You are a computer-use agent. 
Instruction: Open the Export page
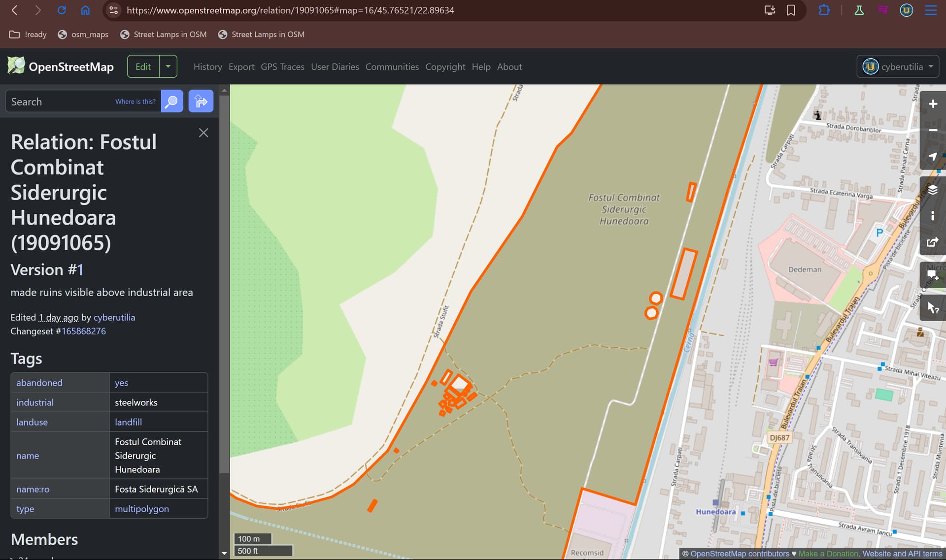(x=241, y=66)
